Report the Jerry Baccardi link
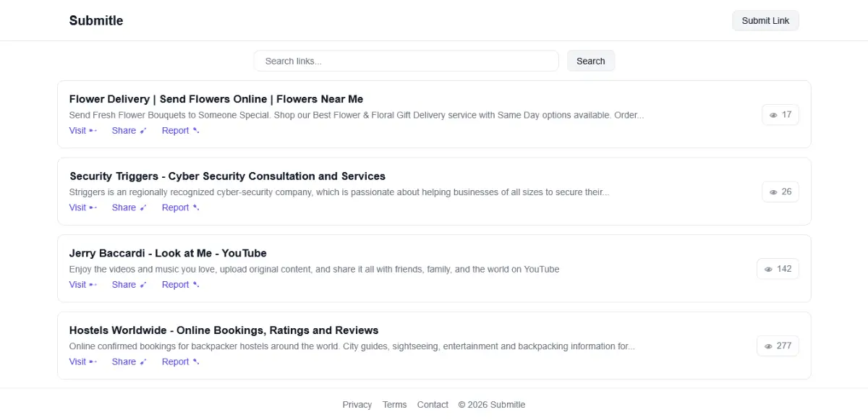 point(181,285)
